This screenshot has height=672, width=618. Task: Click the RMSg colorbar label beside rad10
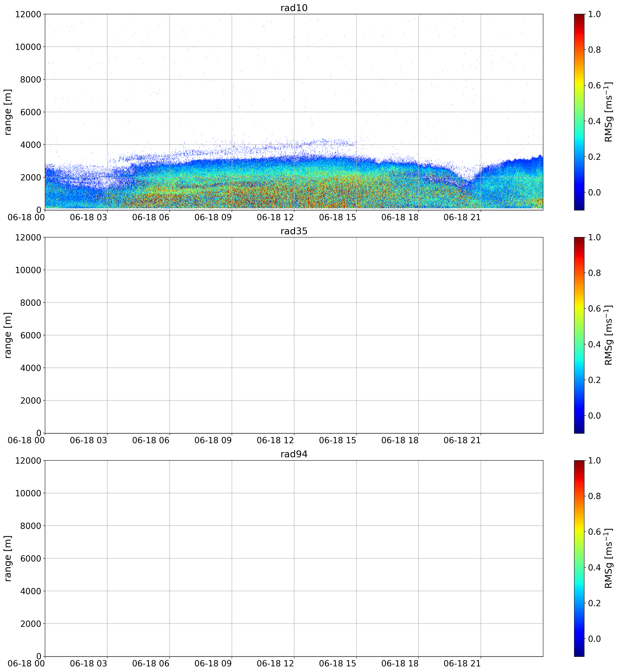tap(609, 112)
